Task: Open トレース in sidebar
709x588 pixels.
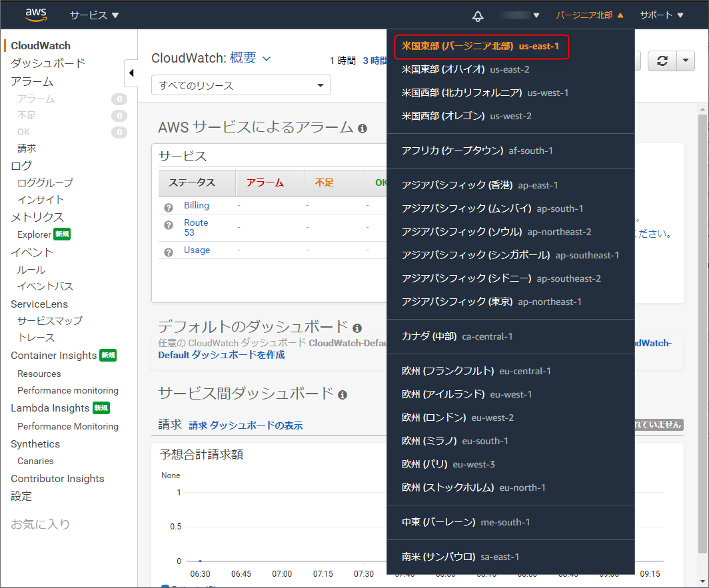Action: (36, 338)
